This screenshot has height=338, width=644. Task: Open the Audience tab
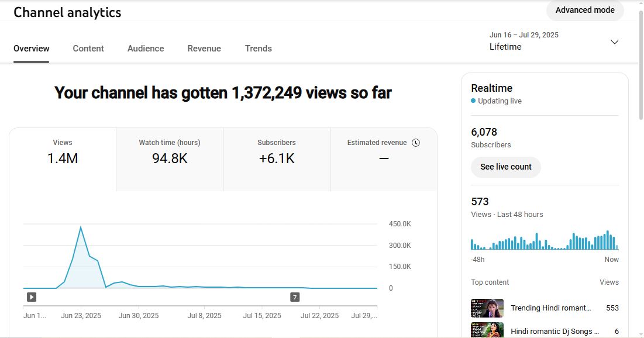click(146, 49)
